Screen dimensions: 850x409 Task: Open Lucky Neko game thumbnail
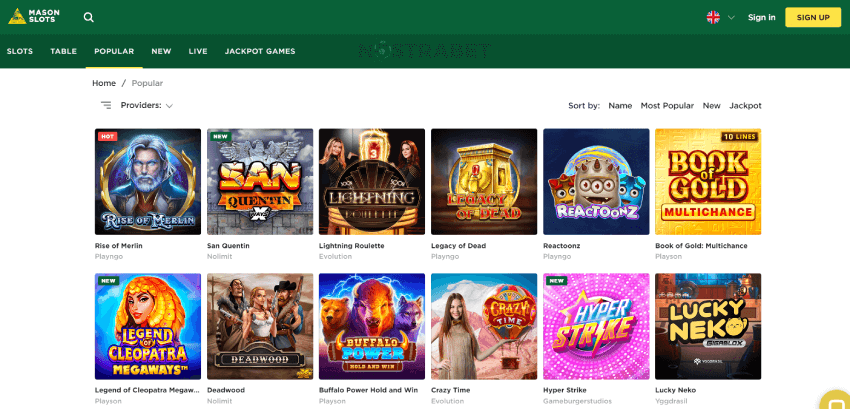tap(708, 326)
